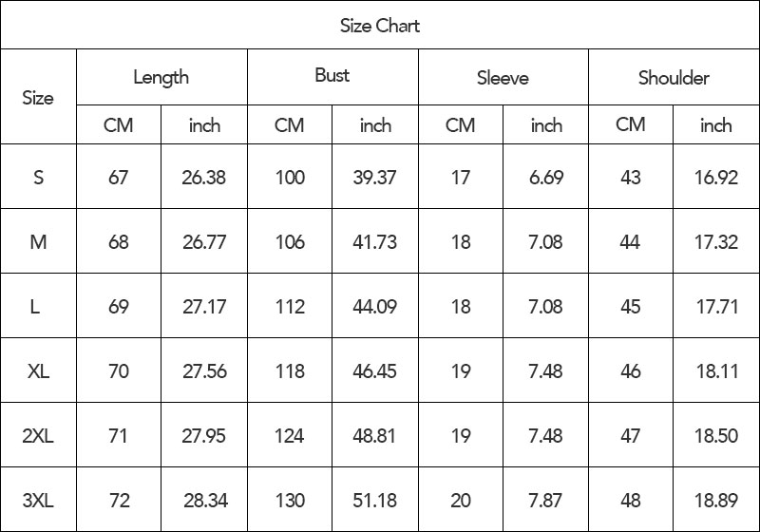
Task: Select the Size header cell
Action: coord(38,97)
